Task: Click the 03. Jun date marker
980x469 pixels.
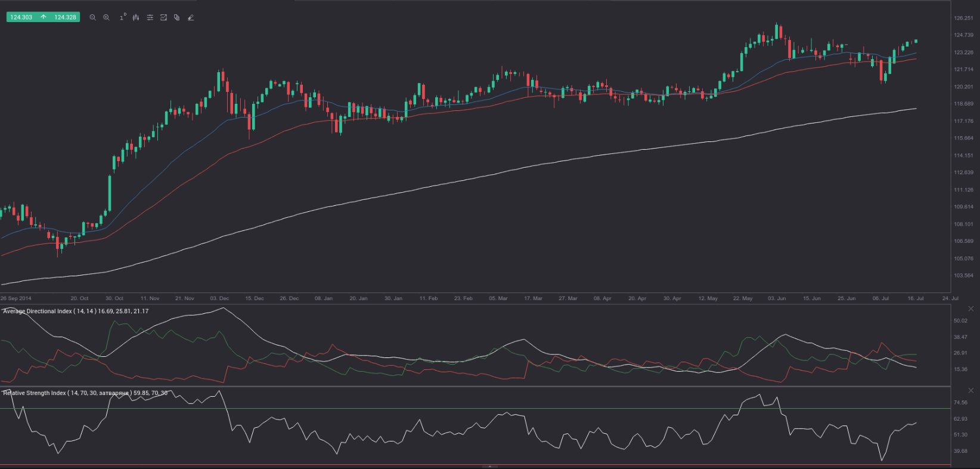Action: pos(776,298)
